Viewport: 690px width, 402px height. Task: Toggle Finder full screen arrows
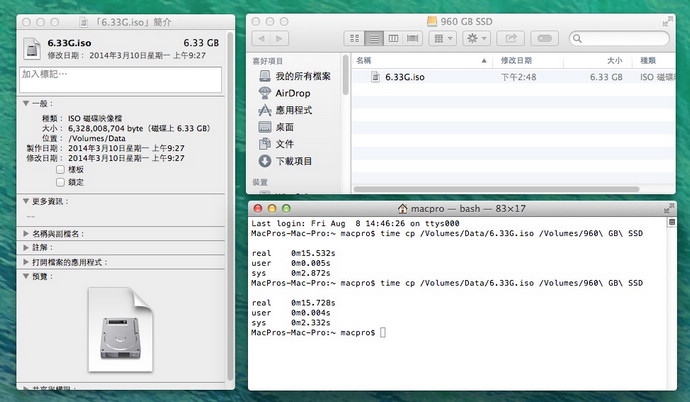[668, 21]
